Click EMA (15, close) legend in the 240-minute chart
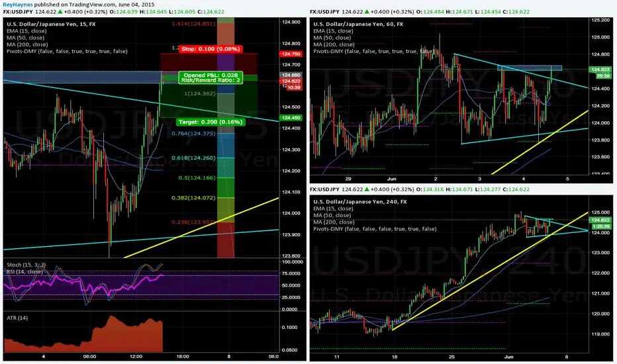 pos(333,208)
